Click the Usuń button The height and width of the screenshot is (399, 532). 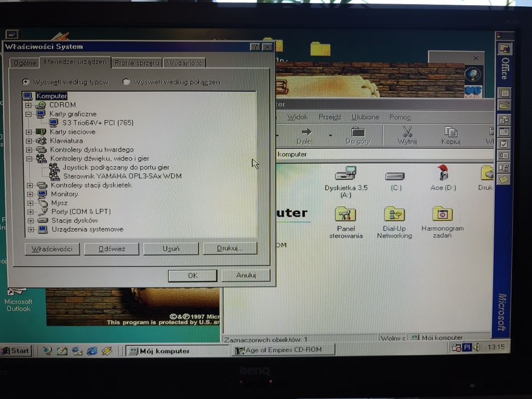pyautogui.click(x=170, y=249)
